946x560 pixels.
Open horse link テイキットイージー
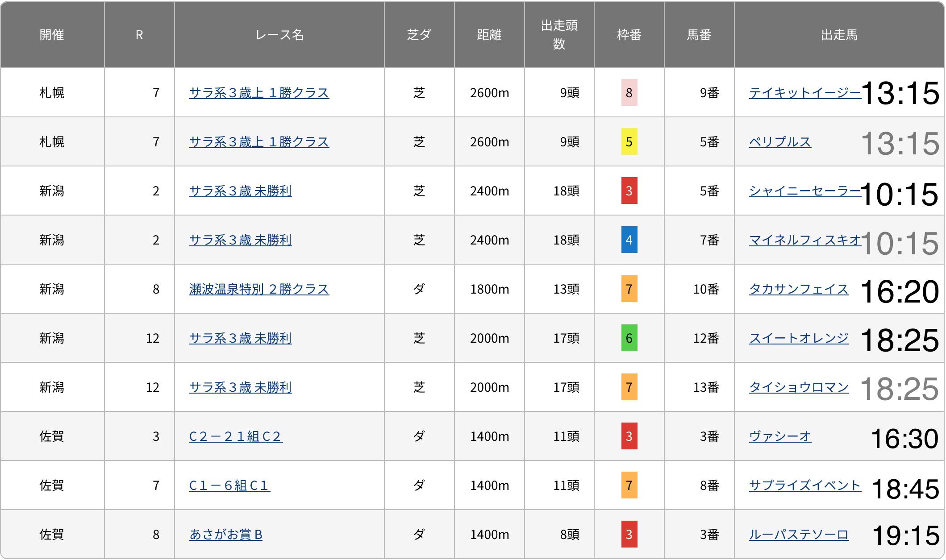click(x=804, y=93)
